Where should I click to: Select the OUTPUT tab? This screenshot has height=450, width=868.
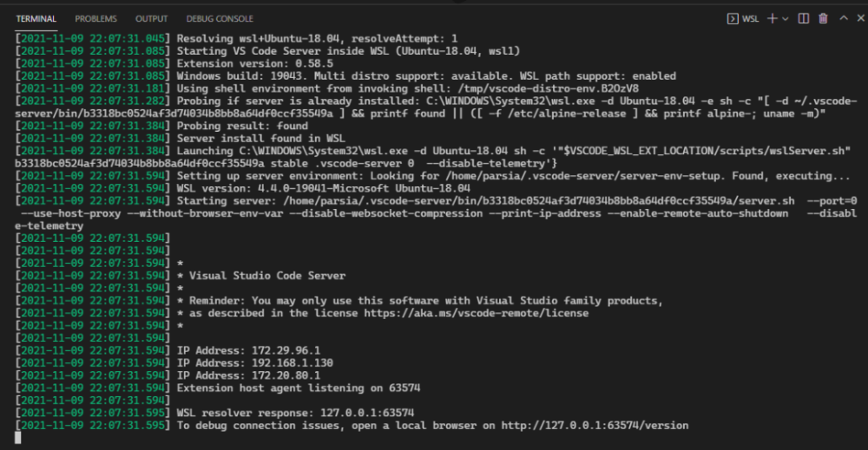152,18
